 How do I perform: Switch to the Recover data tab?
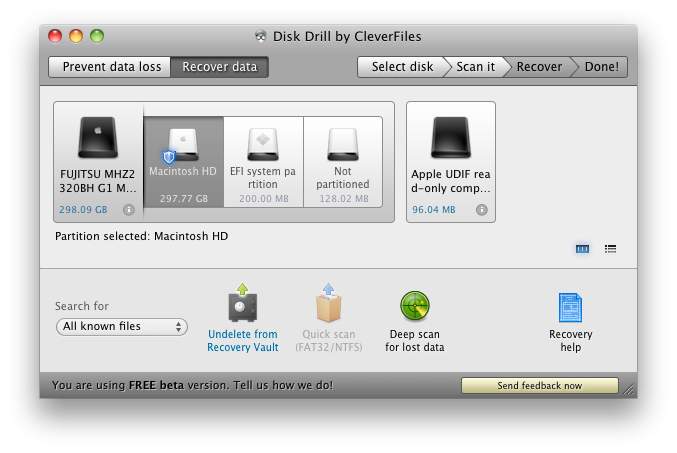click(x=219, y=67)
